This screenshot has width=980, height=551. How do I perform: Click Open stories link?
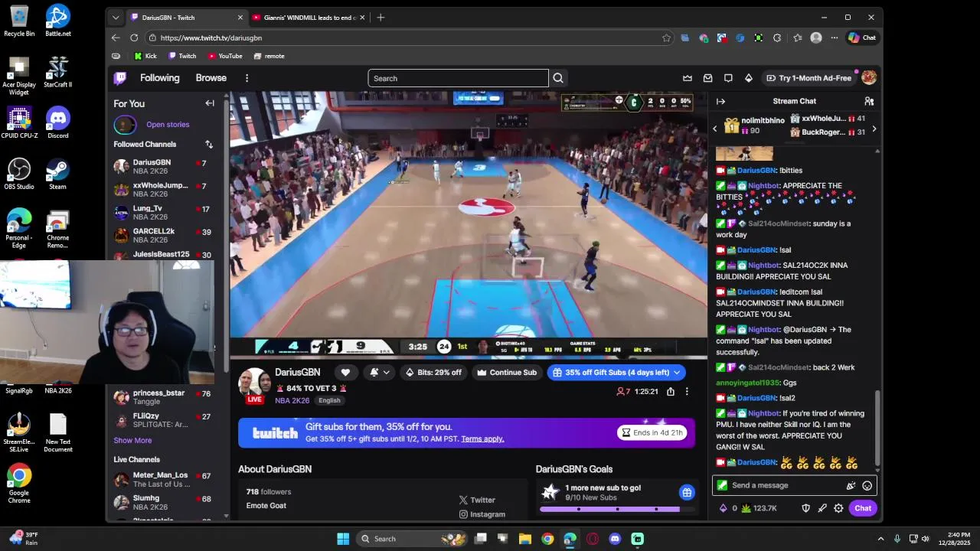point(168,124)
